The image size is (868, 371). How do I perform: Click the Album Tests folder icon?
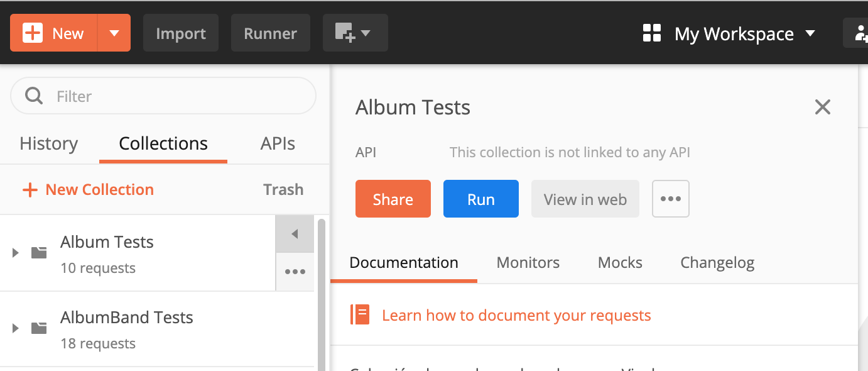coord(39,253)
